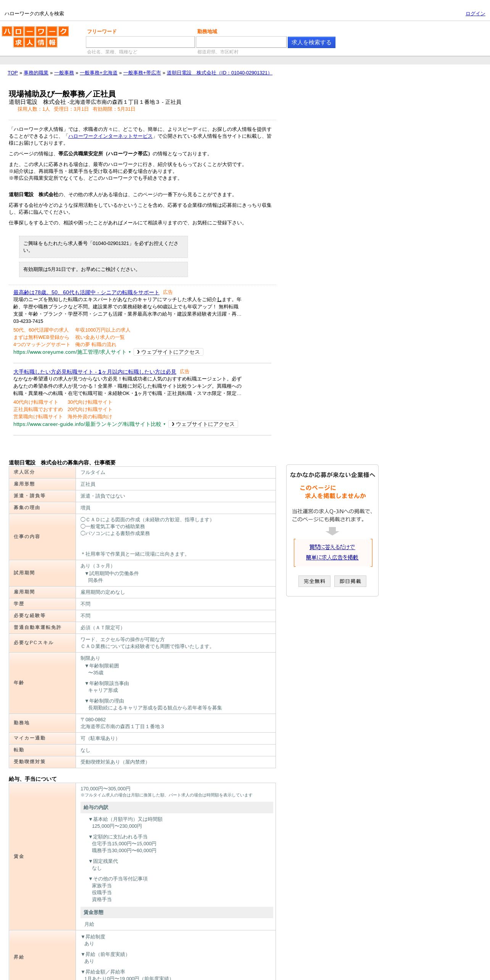Expand the dropdown arrow beside career-guide.info URL

[164, 424]
